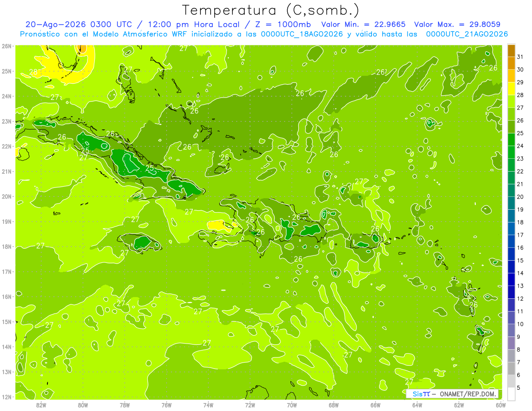Click the '64W' longitude axis label
532x411 pixels.
(x=417, y=405)
